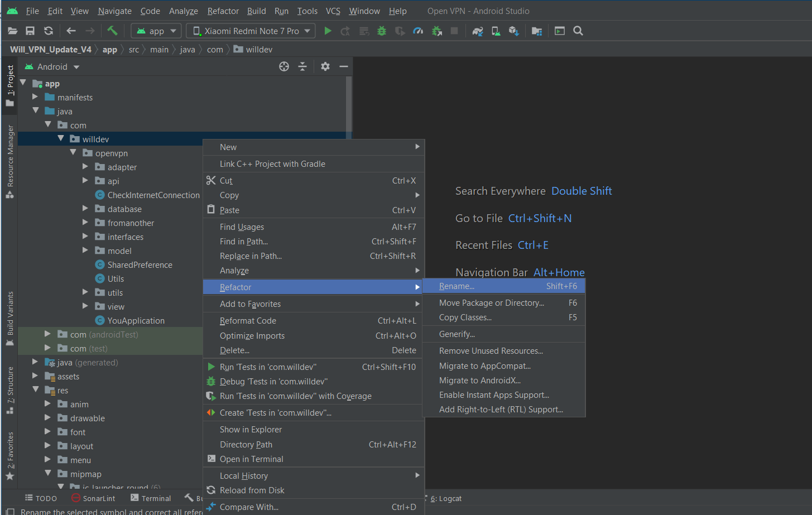The image size is (812, 515).
Task: Click the willdev breadcrumb in navigation bar
Action: tap(253, 50)
